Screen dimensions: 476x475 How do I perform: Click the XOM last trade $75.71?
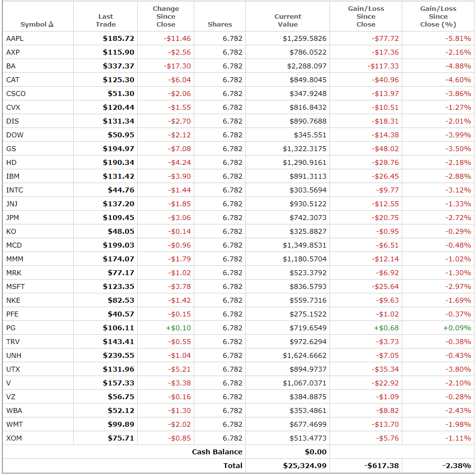(121, 438)
